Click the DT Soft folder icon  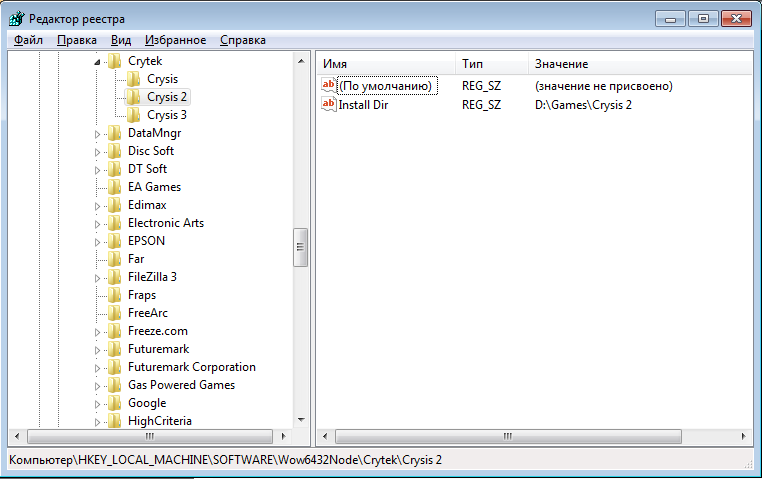(115, 169)
